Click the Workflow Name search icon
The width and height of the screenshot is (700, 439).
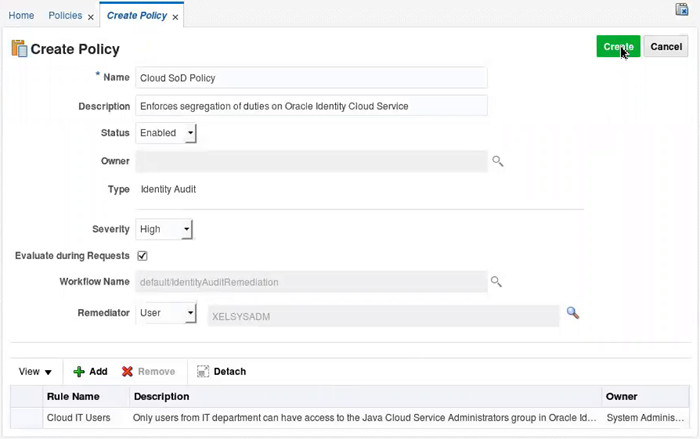coord(495,282)
